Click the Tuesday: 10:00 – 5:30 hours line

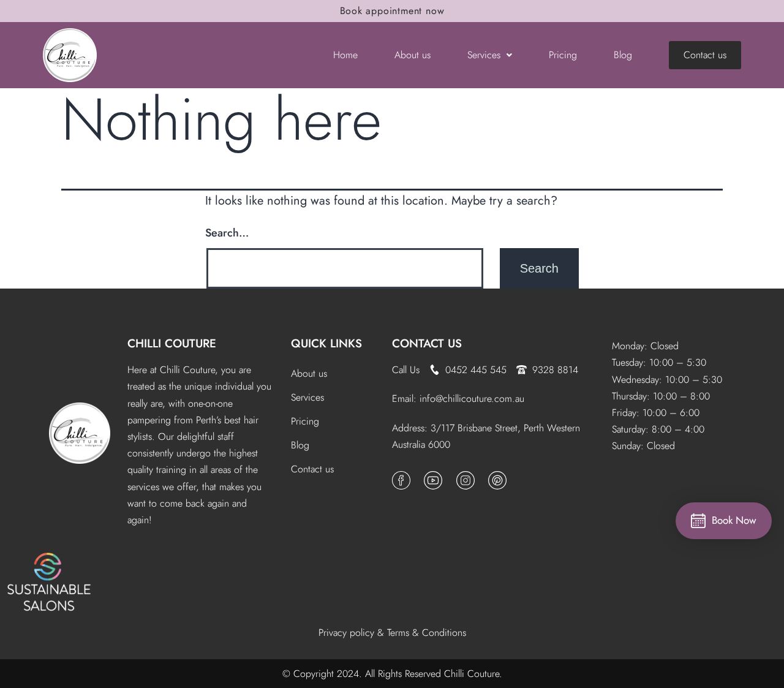tap(659, 363)
